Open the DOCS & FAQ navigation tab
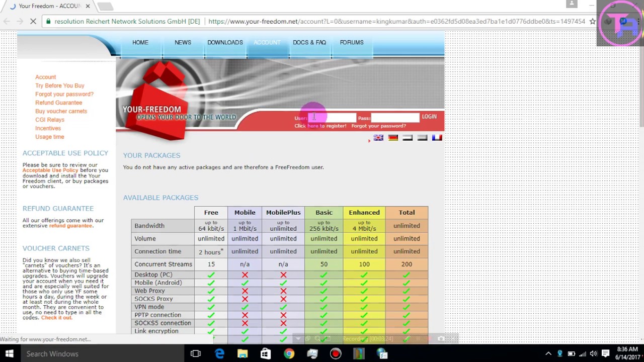The height and width of the screenshot is (362, 644). [x=309, y=42]
